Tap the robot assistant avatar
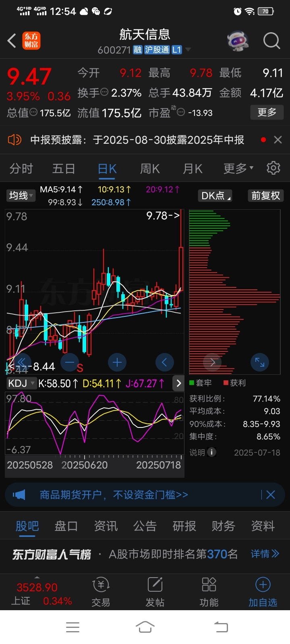 tap(238, 41)
